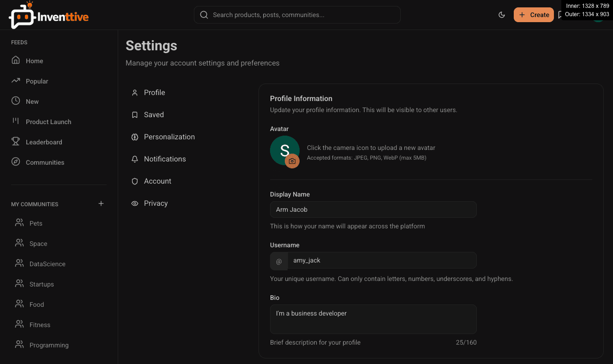The image size is (613, 364).
Task: Open the DataScience community
Action: coord(47,264)
